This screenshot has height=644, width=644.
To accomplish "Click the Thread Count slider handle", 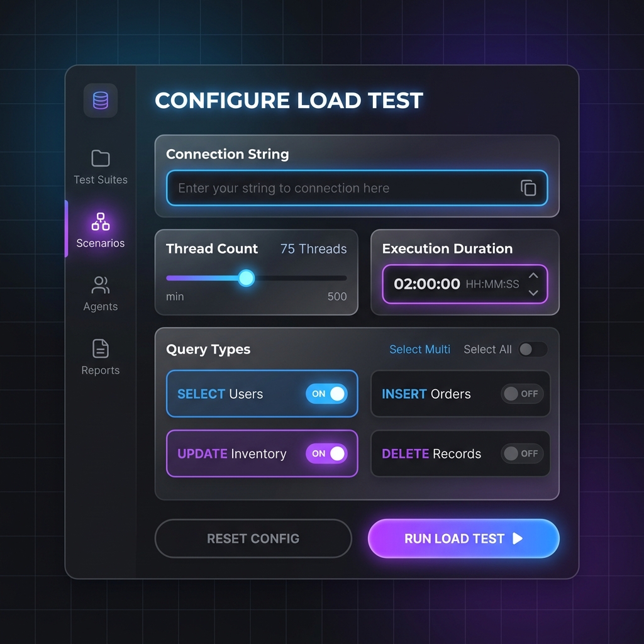I will click(x=247, y=278).
